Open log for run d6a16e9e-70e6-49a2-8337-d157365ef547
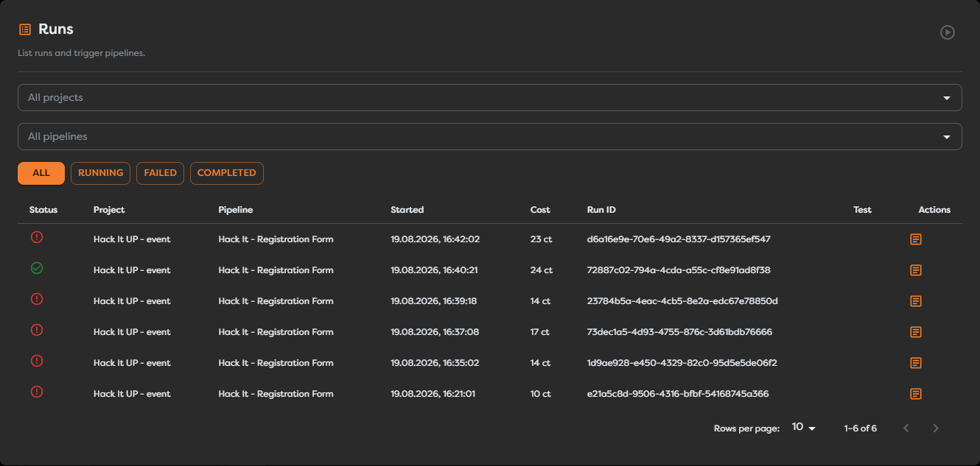980x466 pixels. coord(916,239)
